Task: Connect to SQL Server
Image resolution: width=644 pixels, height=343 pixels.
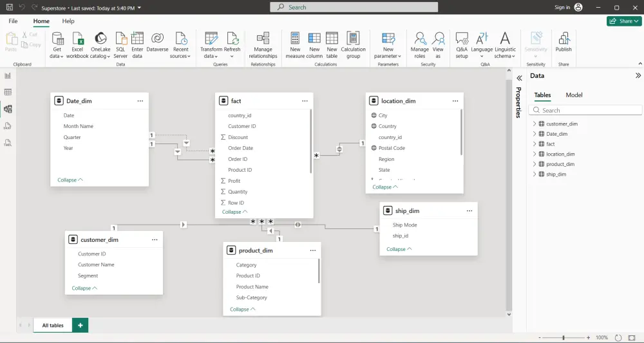Action: click(120, 45)
